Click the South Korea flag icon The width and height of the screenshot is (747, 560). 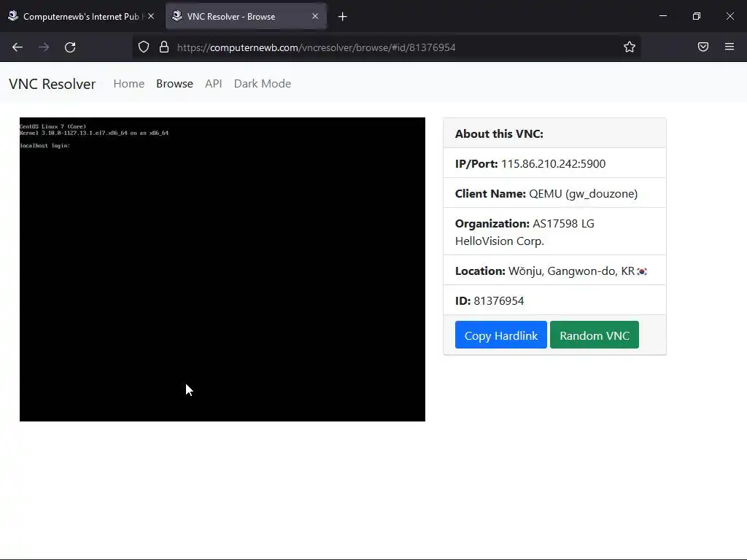coord(642,271)
